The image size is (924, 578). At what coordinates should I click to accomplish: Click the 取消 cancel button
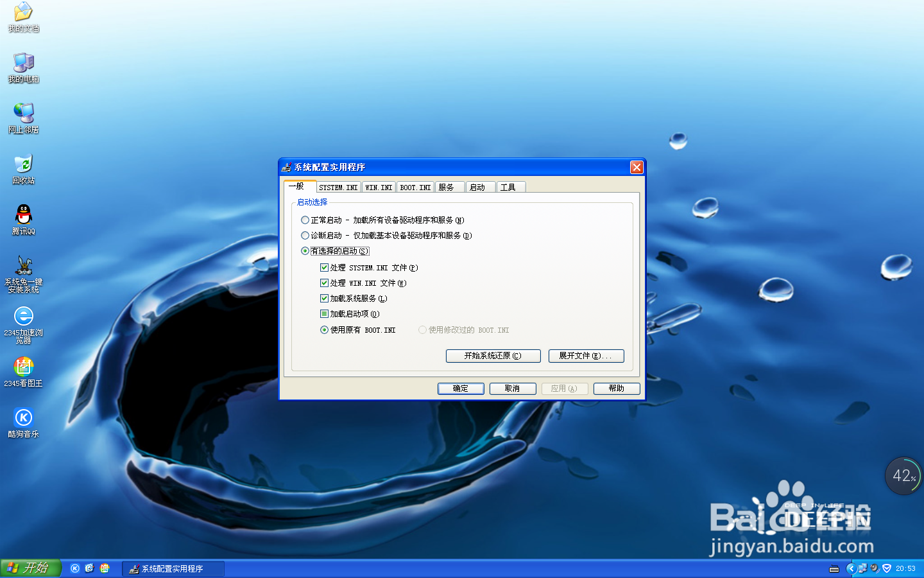(x=513, y=389)
